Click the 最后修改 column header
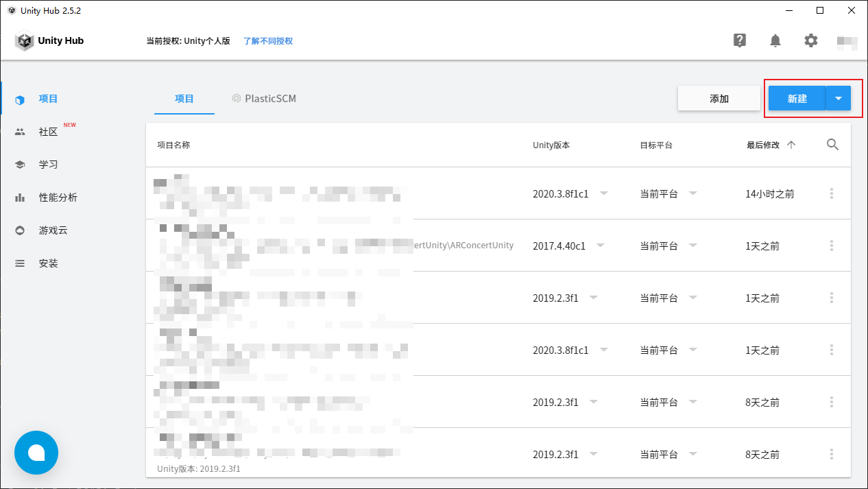The image size is (868, 489). pyautogui.click(x=763, y=145)
